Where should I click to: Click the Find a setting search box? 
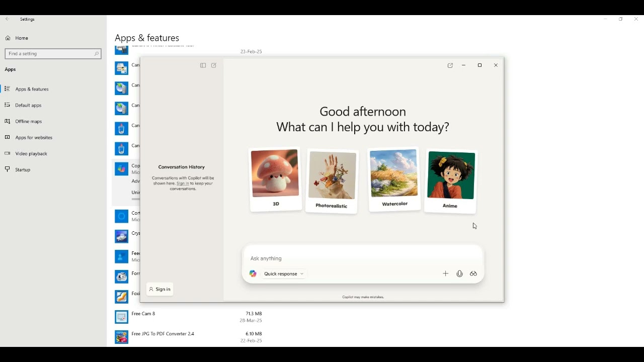pos(53,53)
